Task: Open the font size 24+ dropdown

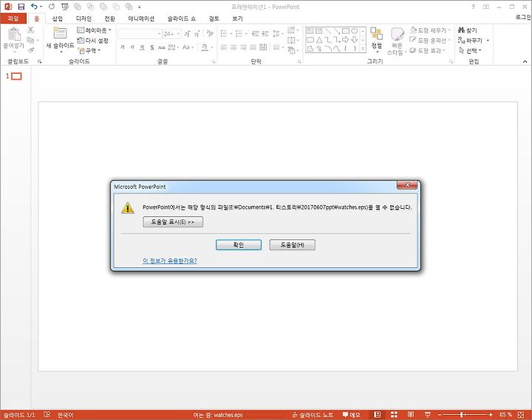Action: pos(179,34)
